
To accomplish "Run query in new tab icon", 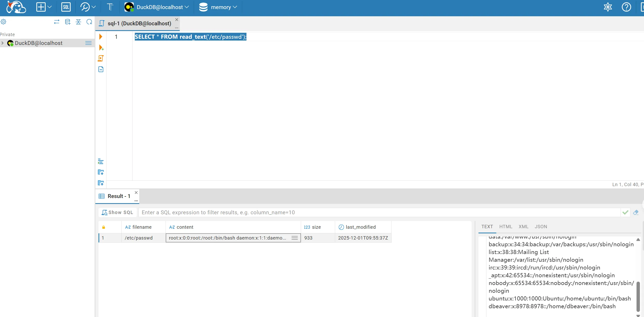I will 101,48.
